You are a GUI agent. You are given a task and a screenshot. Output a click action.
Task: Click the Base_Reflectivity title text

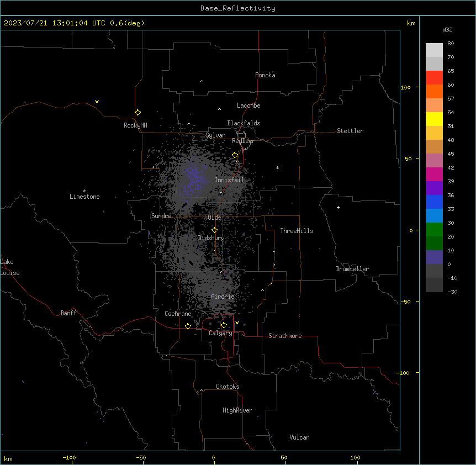(238, 8)
